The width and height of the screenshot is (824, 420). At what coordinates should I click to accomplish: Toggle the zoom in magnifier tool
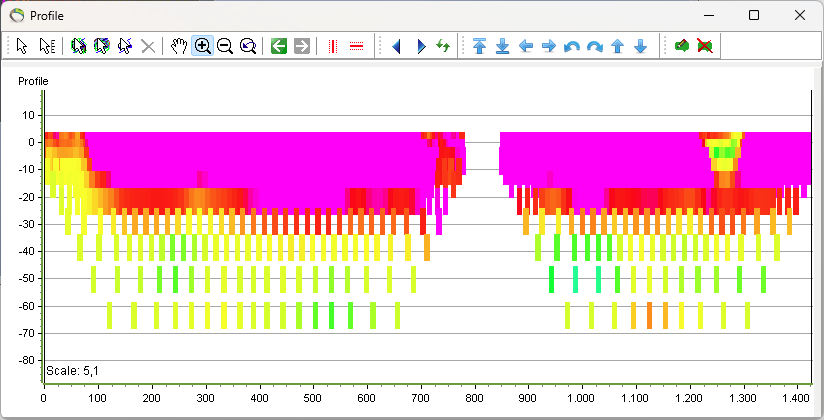pos(202,46)
